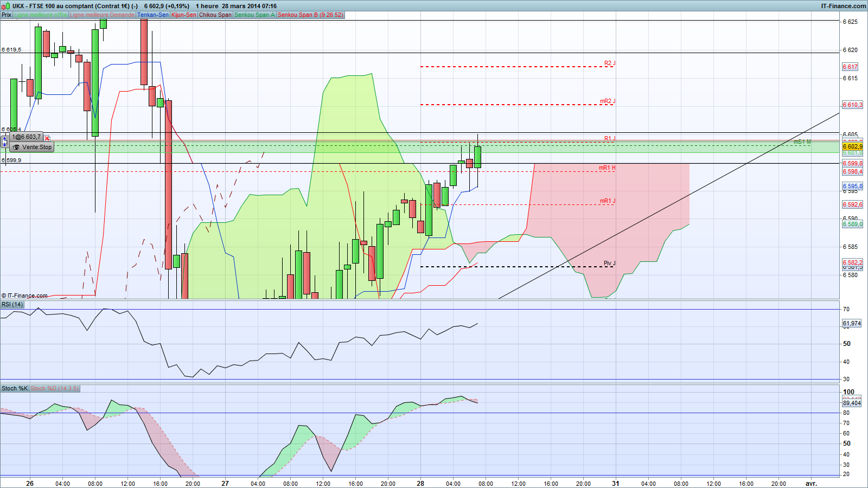Select the Ligne meilleure Demande legend tab

(x=102, y=15)
